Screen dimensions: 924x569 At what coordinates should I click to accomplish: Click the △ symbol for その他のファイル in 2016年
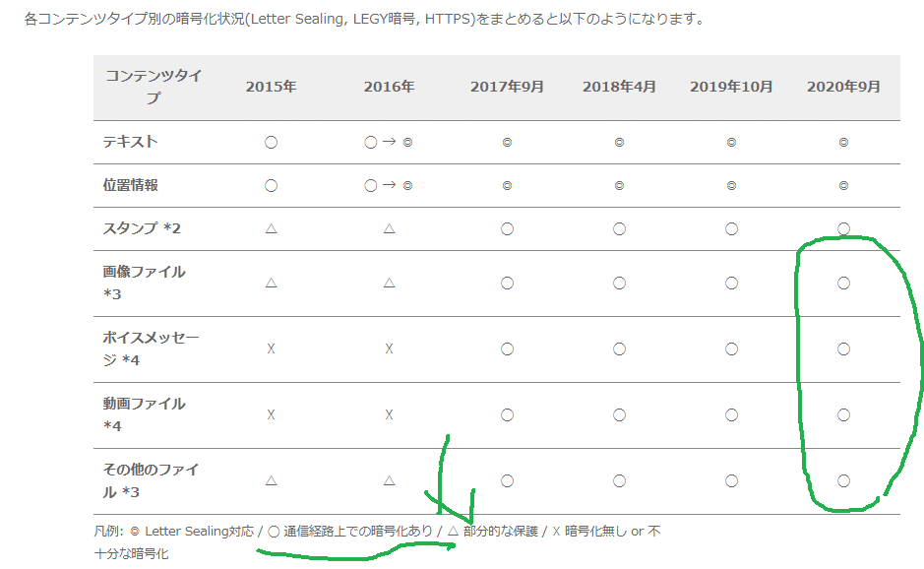389,480
